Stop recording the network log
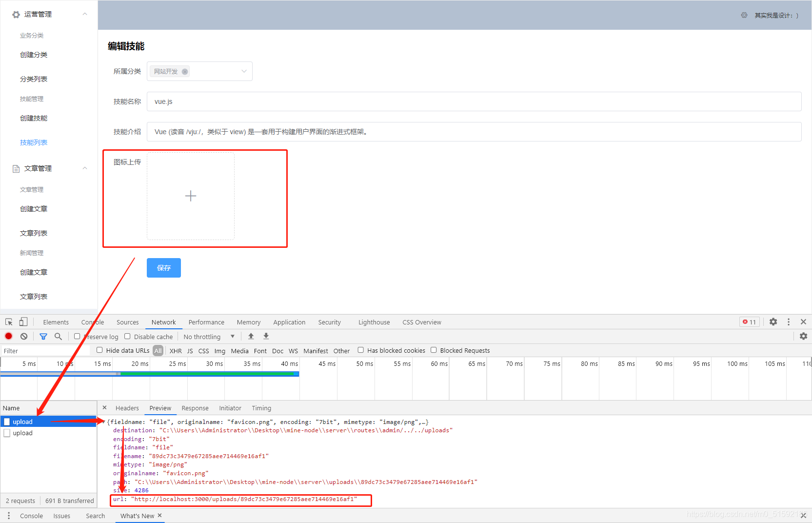Screen dimensions: 812x523 pyautogui.click(x=9, y=336)
